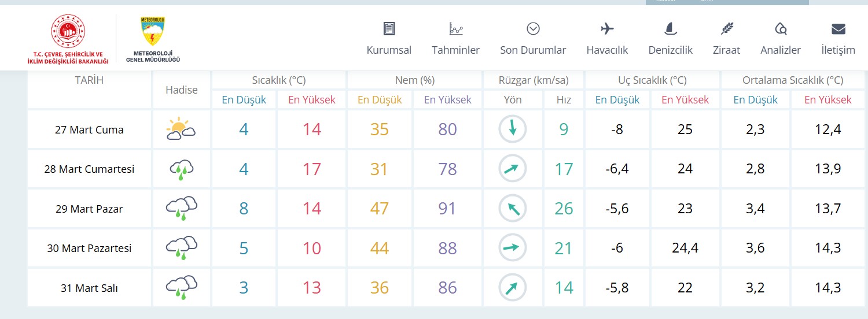Viewport: 868px width, 319px height.
Task: Click the wind direction arrow for 29 Mart Pazar
Action: [x=513, y=209]
